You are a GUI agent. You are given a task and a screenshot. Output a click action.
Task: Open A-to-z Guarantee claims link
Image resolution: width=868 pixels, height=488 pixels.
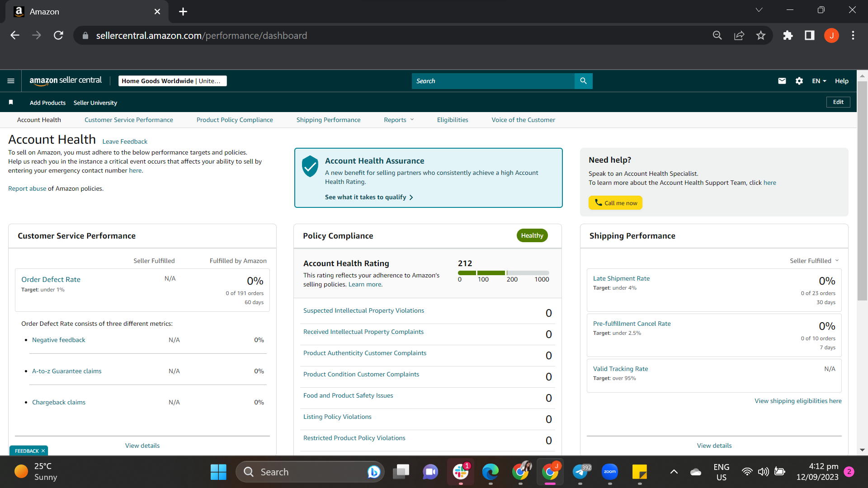point(67,371)
